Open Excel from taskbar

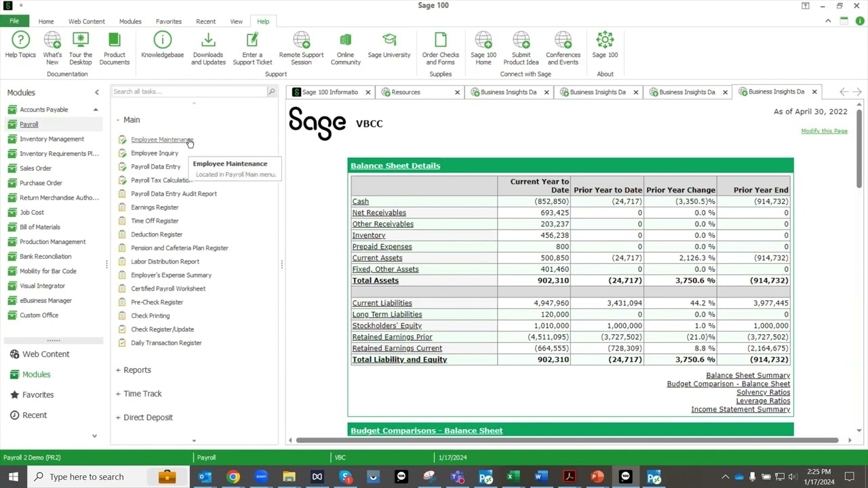513,476
